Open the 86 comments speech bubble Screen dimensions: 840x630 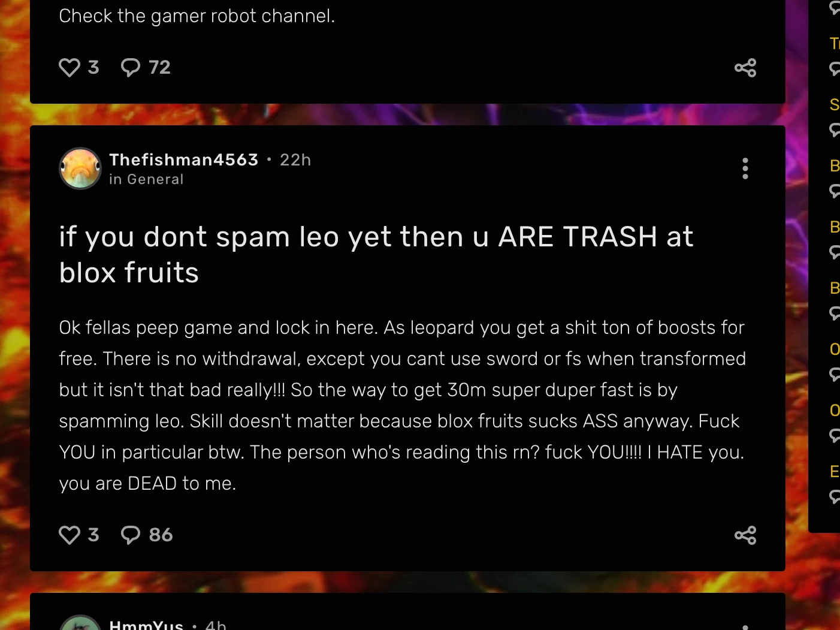click(131, 535)
